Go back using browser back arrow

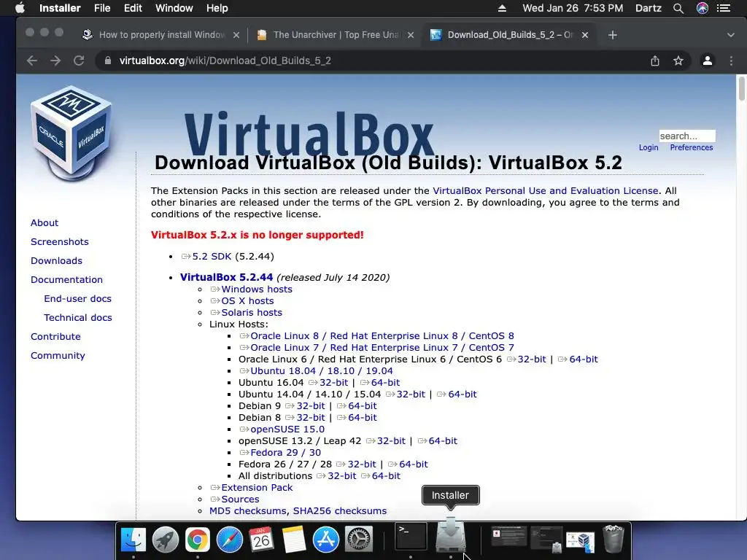(x=32, y=61)
